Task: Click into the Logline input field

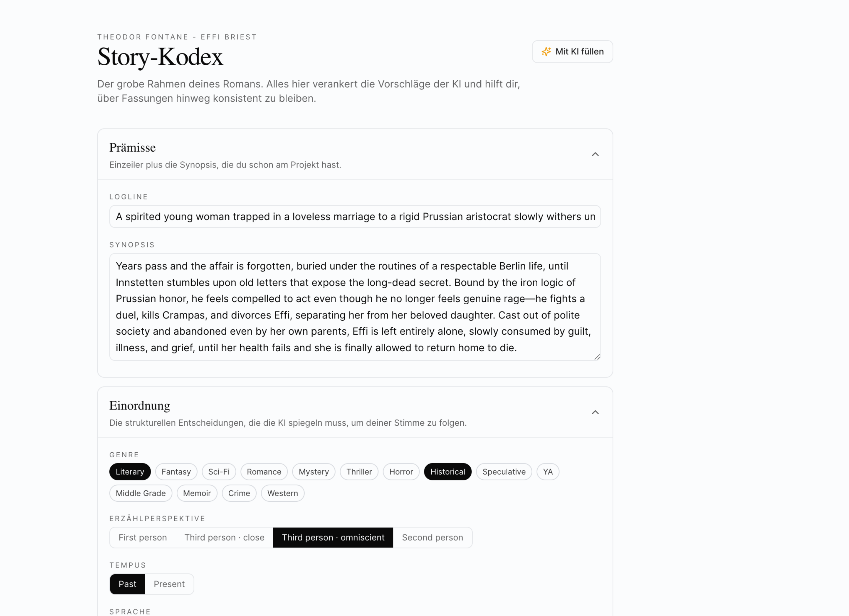Action: point(354,217)
